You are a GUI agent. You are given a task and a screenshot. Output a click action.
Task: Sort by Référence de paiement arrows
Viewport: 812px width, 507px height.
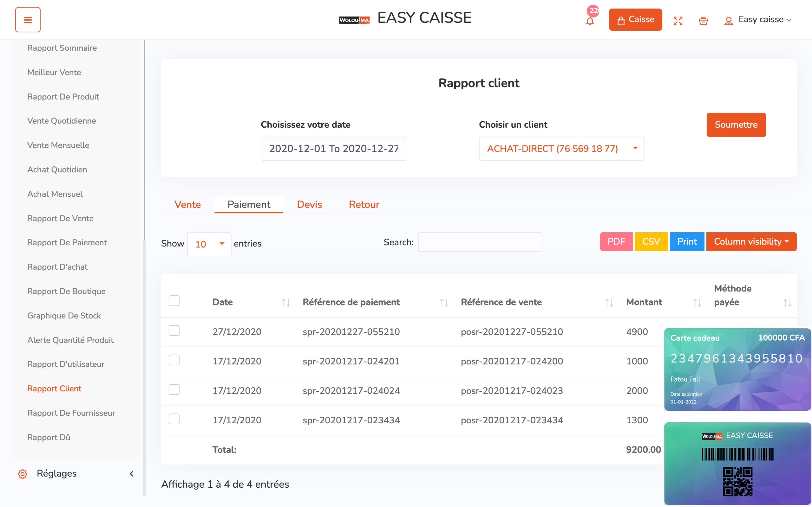[x=444, y=302]
